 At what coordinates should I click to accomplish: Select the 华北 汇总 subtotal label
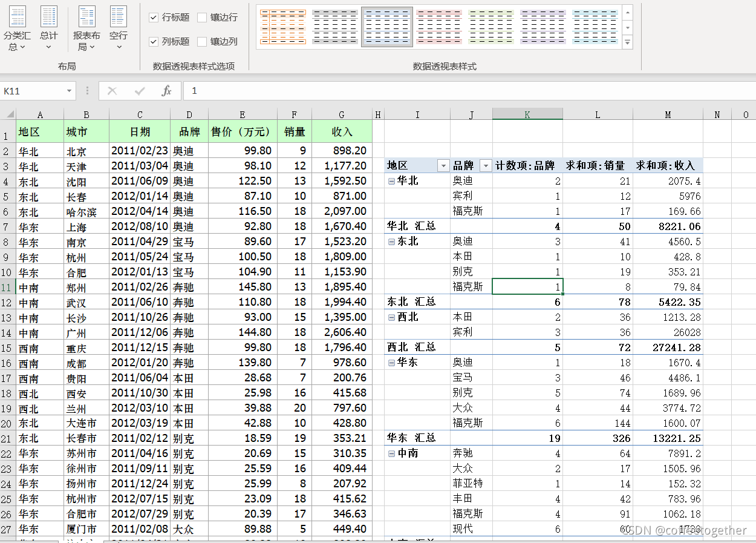411,226
